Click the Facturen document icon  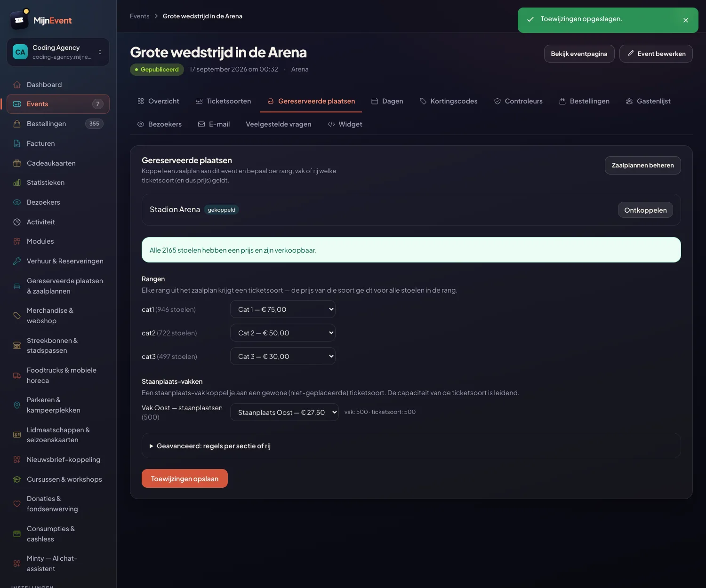(x=17, y=143)
